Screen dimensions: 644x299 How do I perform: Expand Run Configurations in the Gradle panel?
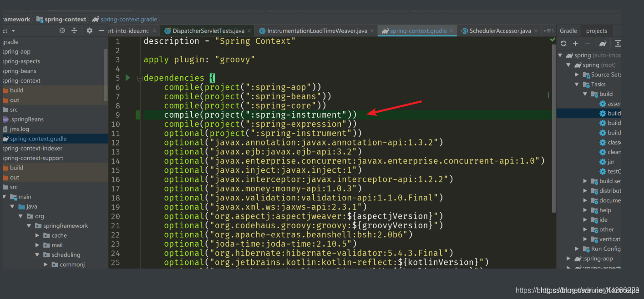(577, 249)
